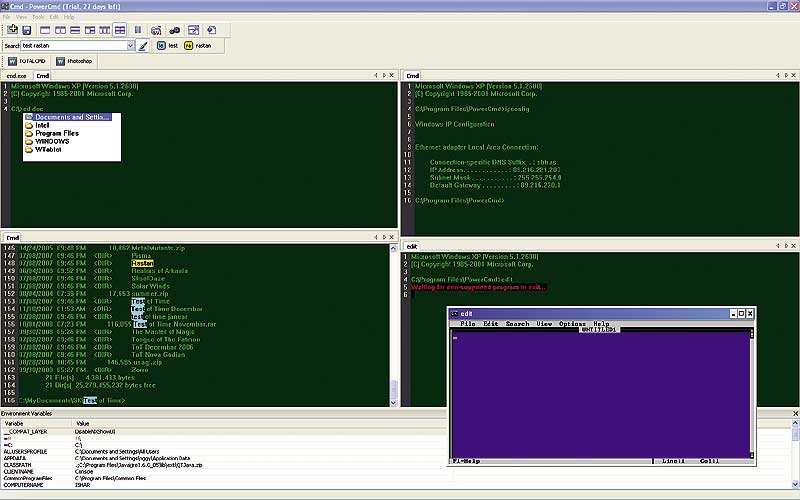
Task: Click the scroll-up arrow of the directory listing pane
Action: tap(393, 248)
